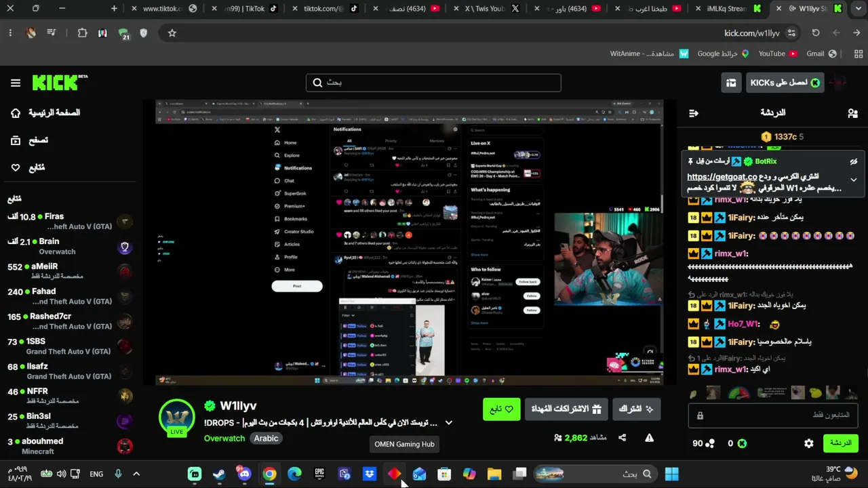Open the getgoat.co link in pinned message

(x=722, y=177)
